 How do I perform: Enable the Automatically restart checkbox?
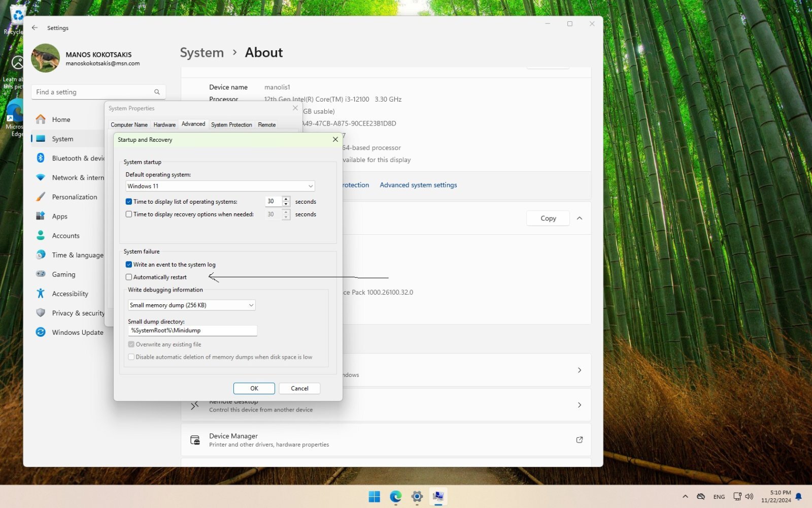(129, 277)
